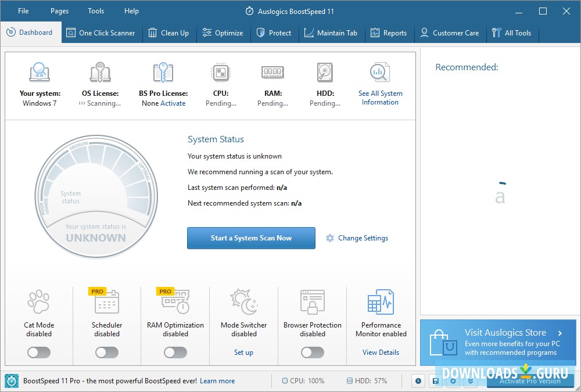Image resolution: width=581 pixels, height=392 pixels.
Task: Click the HDD drive icon
Action: (x=325, y=72)
